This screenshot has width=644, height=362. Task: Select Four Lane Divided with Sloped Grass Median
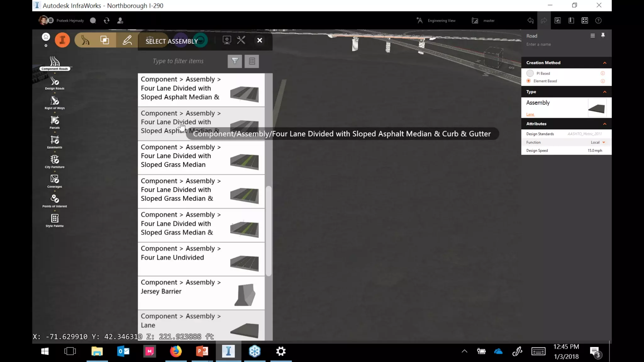tap(201, 158)
